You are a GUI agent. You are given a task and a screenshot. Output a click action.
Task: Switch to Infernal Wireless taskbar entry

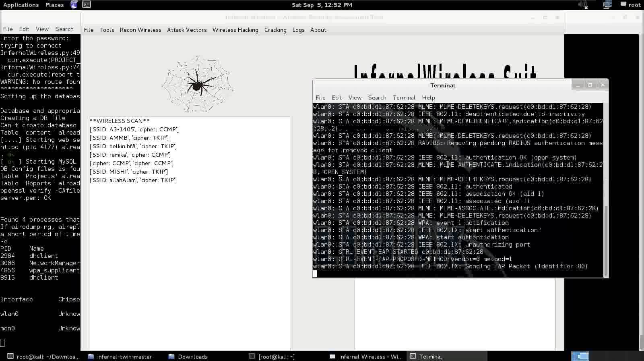click(x=366, y=357)
